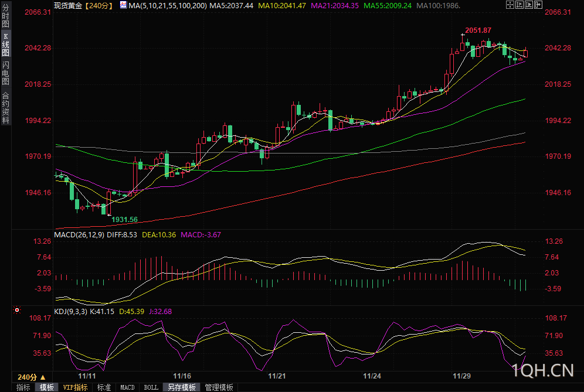The width and height of the screenshot is (584, 392).
Task: Open 管理模板 template manager
Action: pos(218,387)
